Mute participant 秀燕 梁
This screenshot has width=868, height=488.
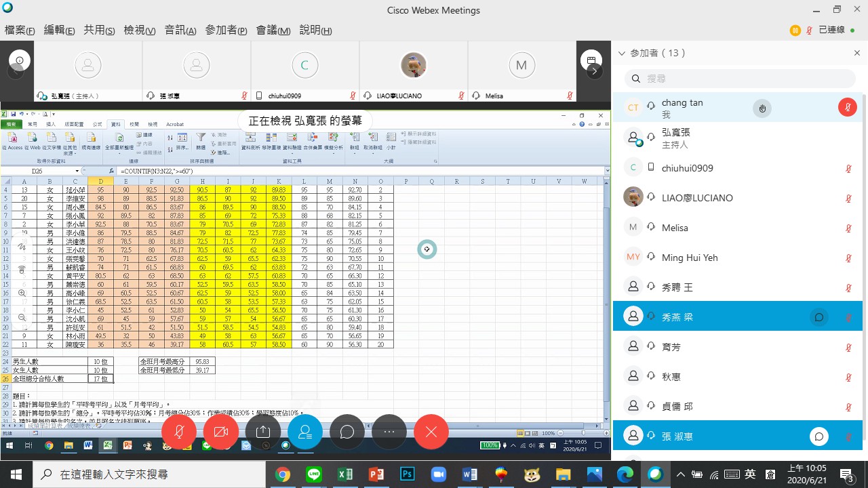848,316
